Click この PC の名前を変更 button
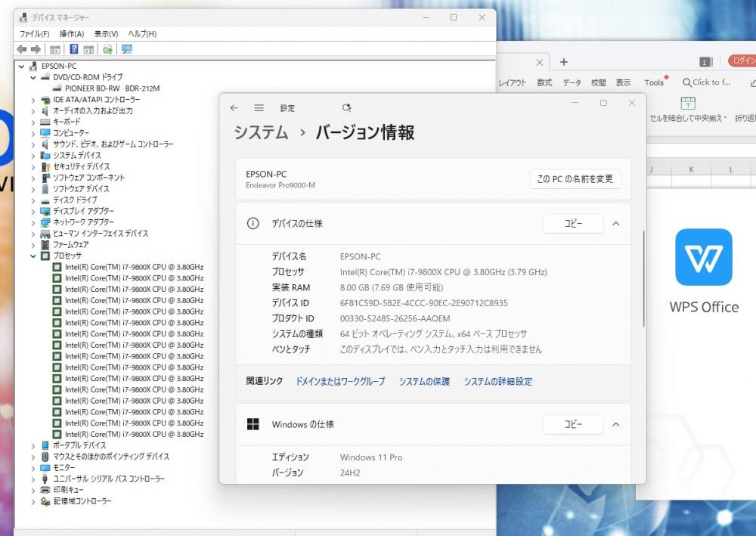This screenshot has height=536, width=756. click(575, 179)
